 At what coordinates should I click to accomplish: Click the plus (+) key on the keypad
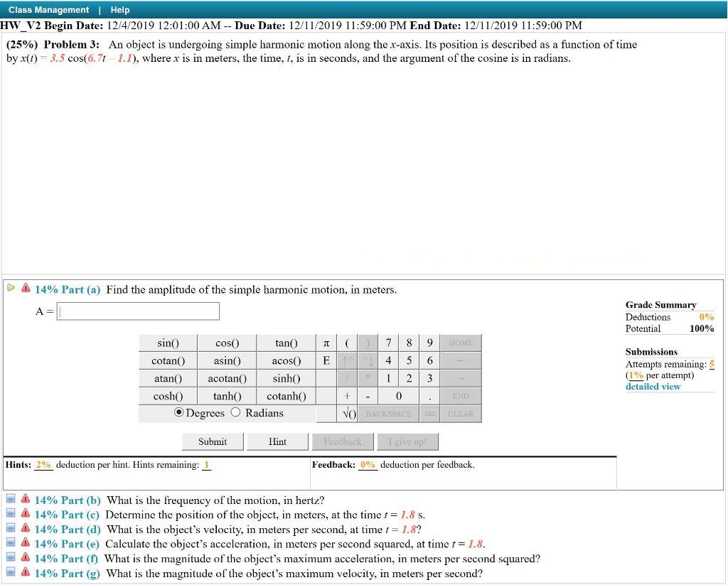tap(348, 395)
